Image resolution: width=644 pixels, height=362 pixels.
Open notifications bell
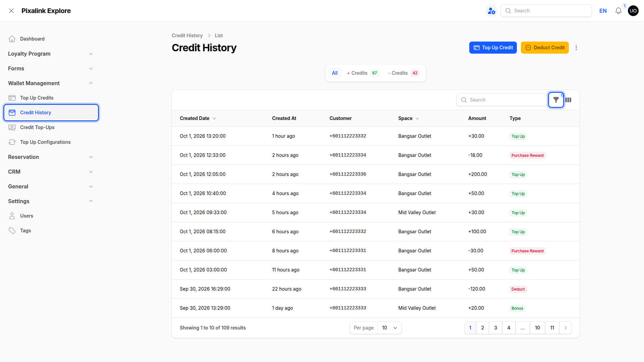(x=618, y=11)
